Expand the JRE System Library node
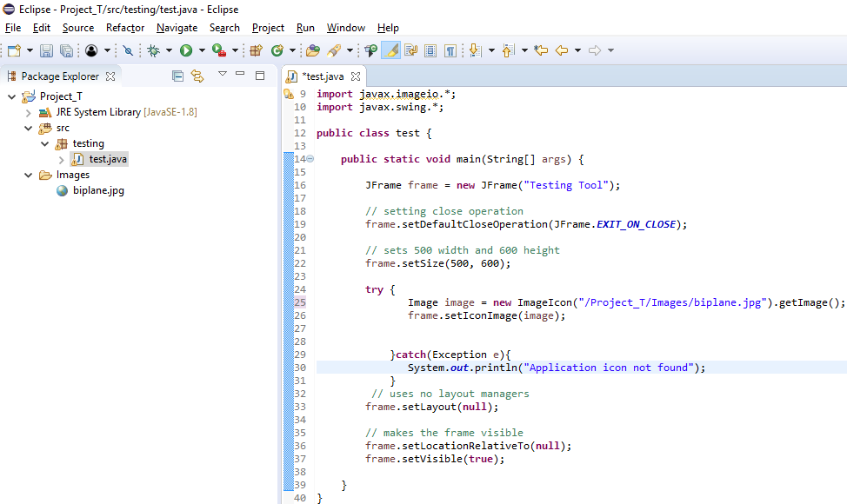847x504 pixels. click(28, 112)
